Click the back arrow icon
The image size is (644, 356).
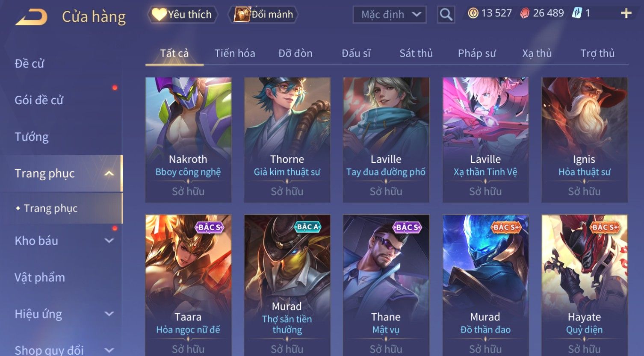tap(31, 17)
